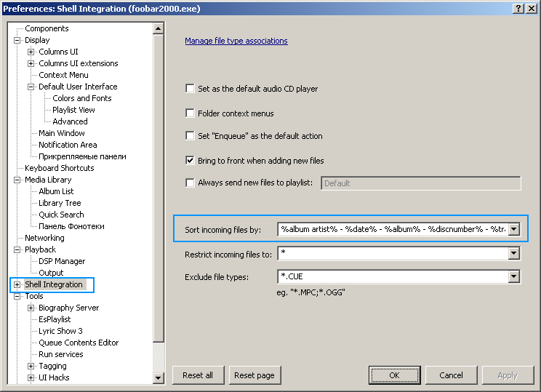The width and height of the screenshot is (541, 392).
Task: Click the Reset page button
Action: pos(255,375)
